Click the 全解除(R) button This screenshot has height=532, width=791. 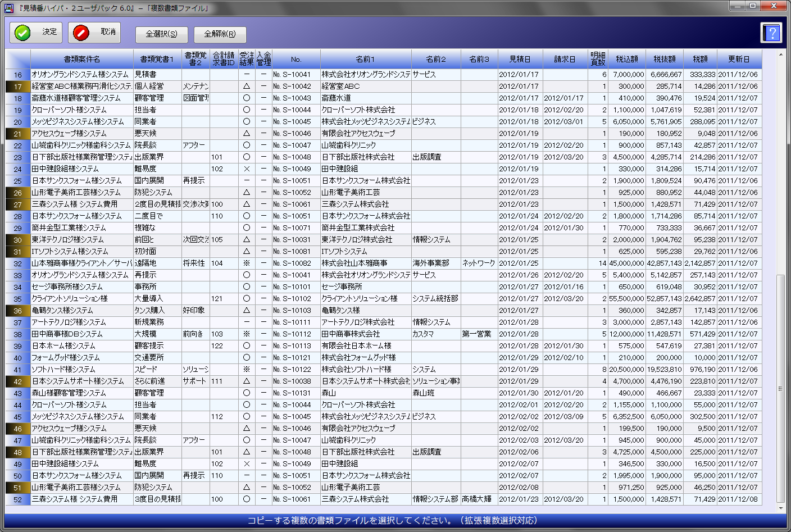(220, 34)
